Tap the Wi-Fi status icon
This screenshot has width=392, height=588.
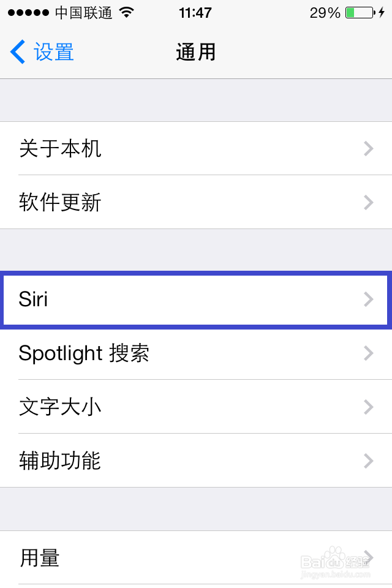(x=126, y=13)
